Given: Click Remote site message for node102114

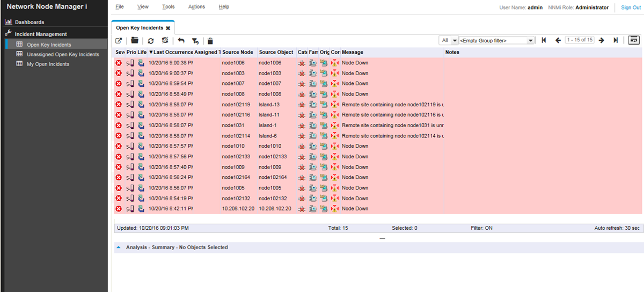Looking at the screenshot, I should (x=393, y=136).
